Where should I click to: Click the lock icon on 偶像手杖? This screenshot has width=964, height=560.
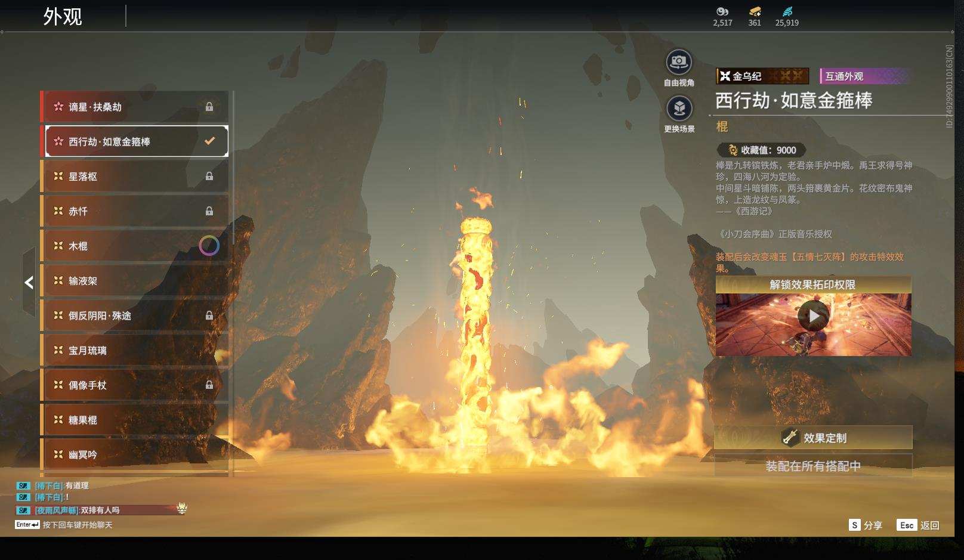pos(209,385)
